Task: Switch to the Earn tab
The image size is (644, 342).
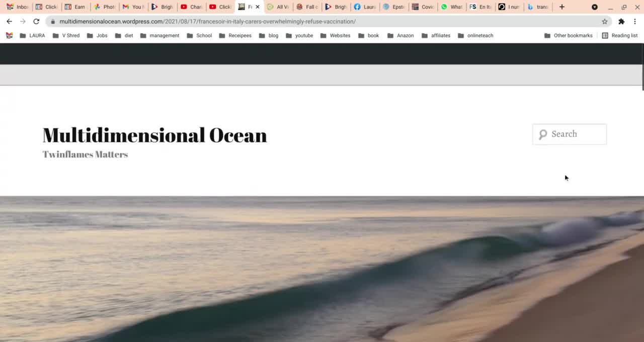Action: (74, 7)
